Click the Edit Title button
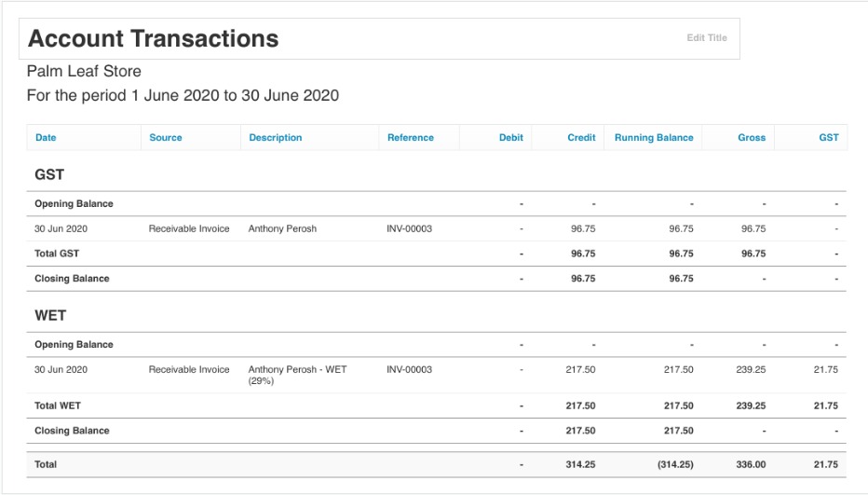This screenshot has width=868, height=495. pyautogui.click(x=706, y=38)
